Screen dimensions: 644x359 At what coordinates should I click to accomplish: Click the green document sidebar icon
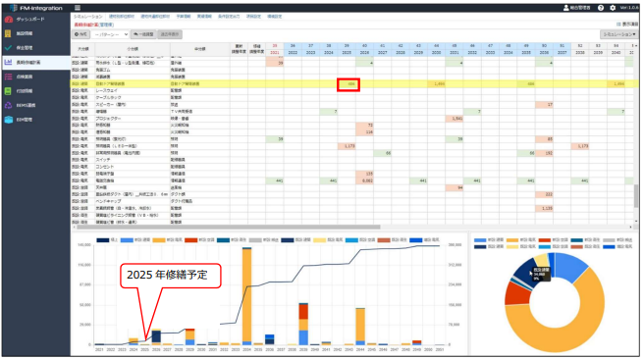point(8,90)
